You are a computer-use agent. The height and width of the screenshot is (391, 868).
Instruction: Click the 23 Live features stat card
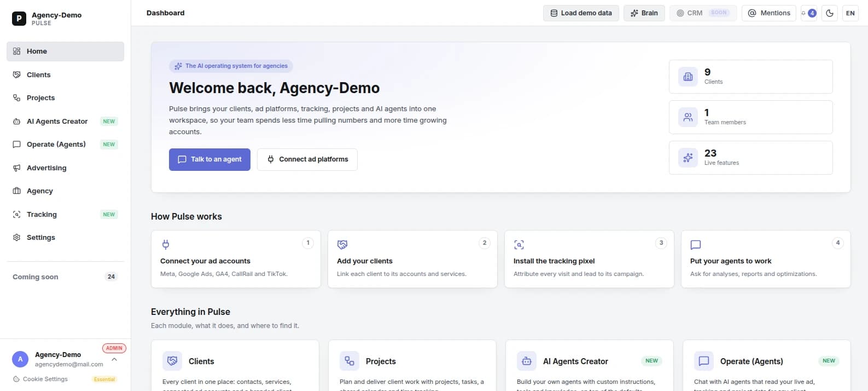coord(750,158)
